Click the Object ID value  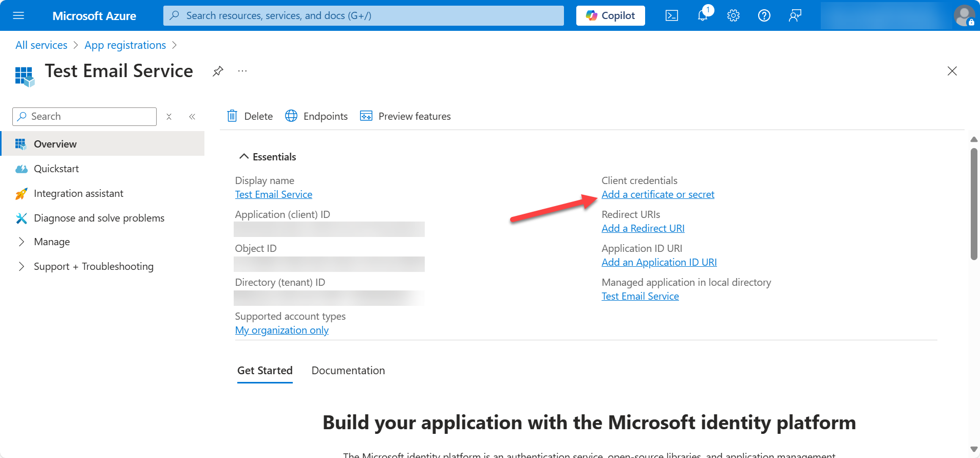(329, 264)
